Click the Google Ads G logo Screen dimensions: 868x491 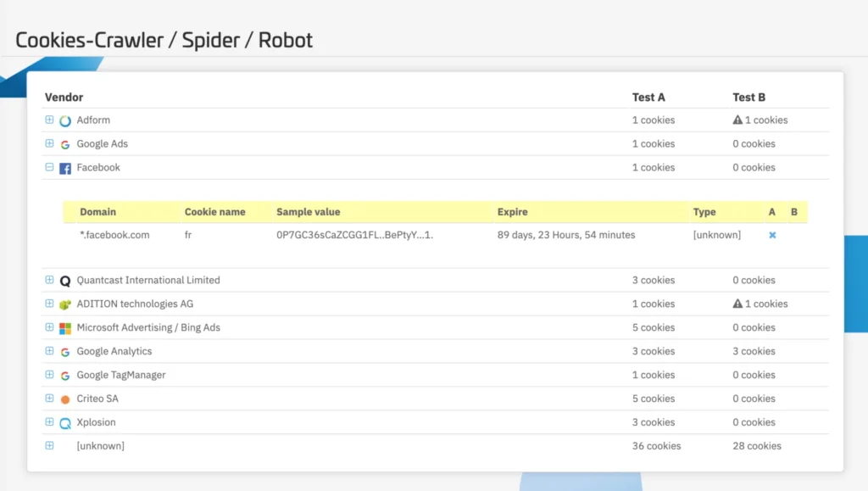click(x=65, y=144)
